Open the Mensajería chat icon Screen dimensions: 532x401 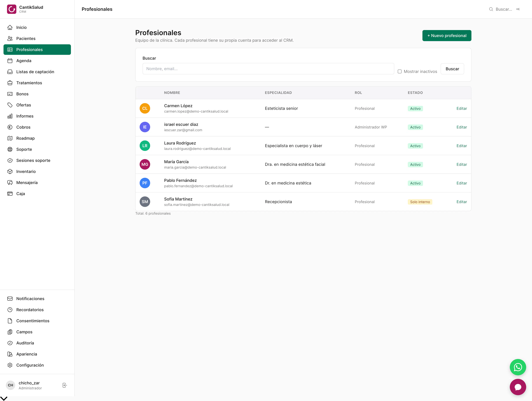click(x=10, y=182)
